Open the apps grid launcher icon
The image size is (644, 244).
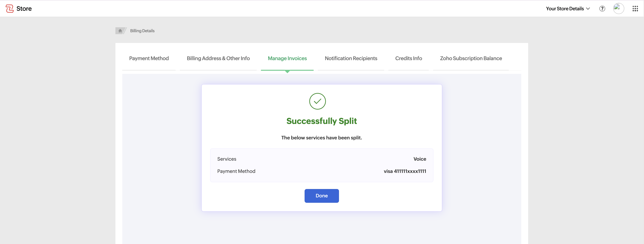pos(635,9)
